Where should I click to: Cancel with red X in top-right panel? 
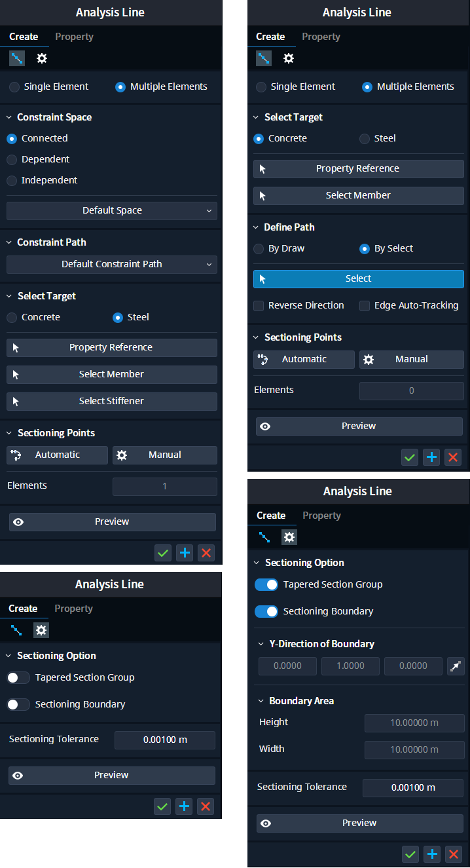453,457
